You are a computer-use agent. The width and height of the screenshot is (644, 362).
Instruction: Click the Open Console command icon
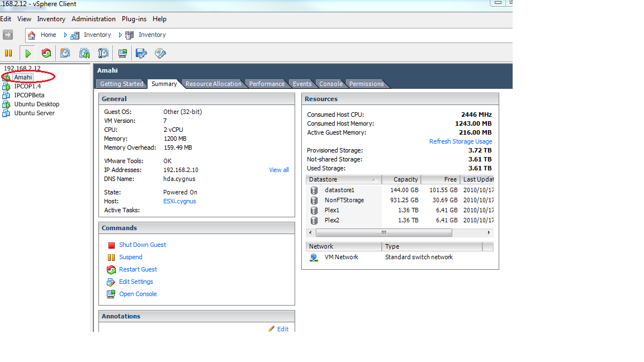coord(111,294)
